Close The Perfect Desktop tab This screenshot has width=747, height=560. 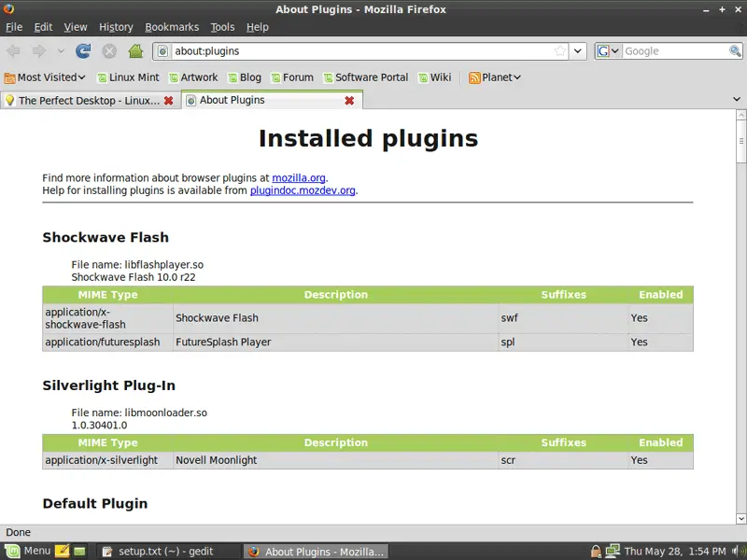click(168, 101)
